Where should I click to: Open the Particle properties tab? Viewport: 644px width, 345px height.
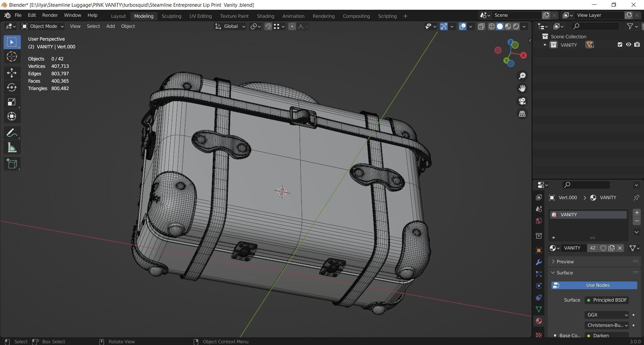539,274
